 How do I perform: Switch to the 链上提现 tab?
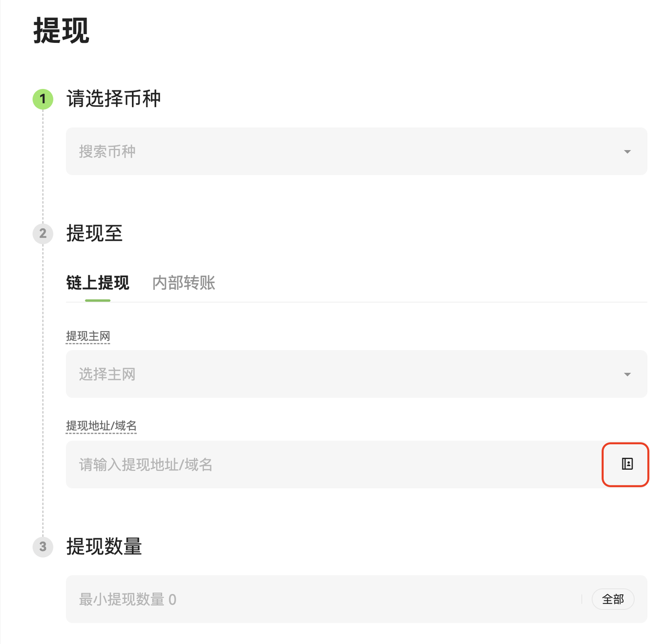[98, 283]
